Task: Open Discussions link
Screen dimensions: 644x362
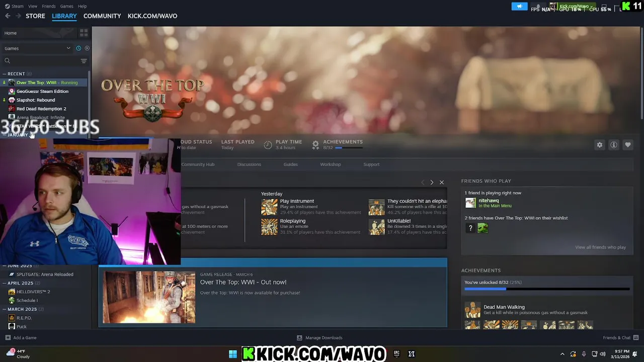Action: coord(249,164)
